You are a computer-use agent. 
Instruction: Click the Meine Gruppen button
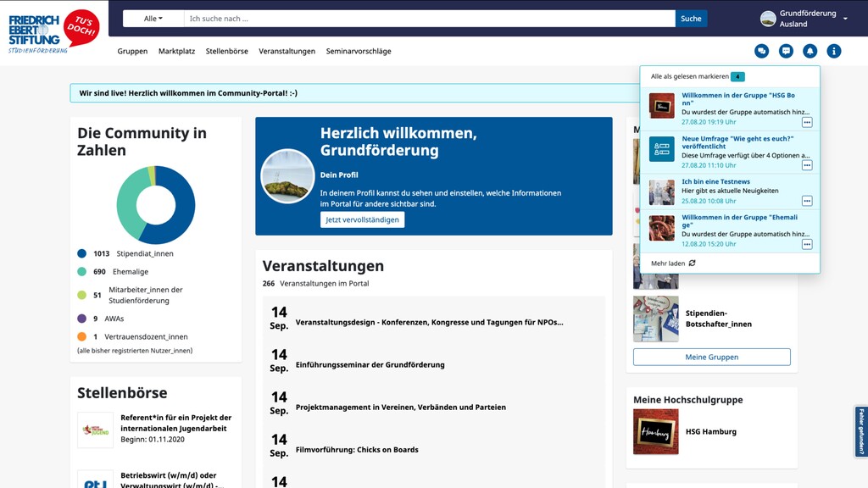click(711, 357)
